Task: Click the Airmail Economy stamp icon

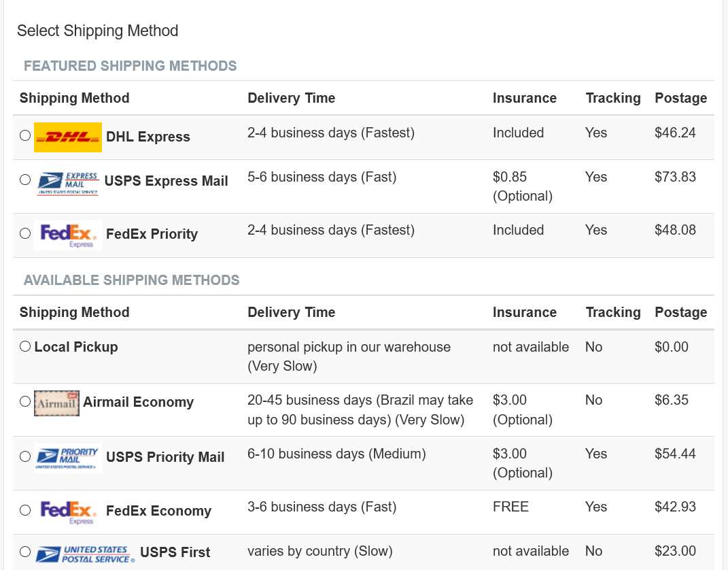Action: coord(56,403)
